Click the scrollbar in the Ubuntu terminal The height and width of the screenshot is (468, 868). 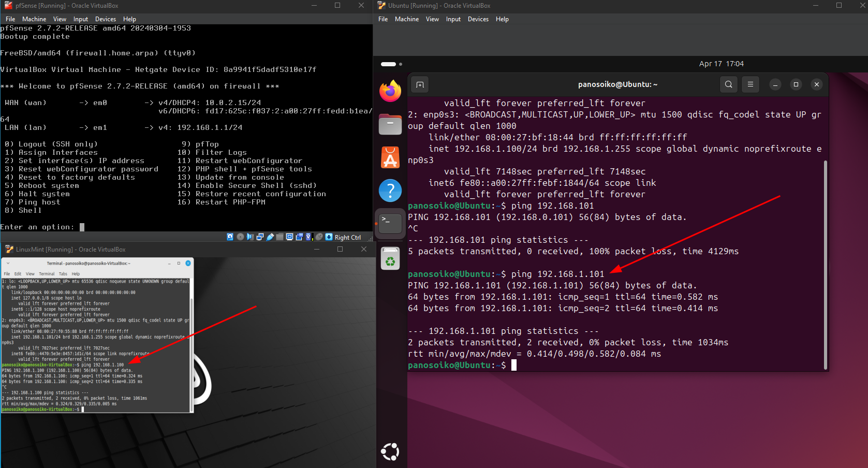click(826, 264)
